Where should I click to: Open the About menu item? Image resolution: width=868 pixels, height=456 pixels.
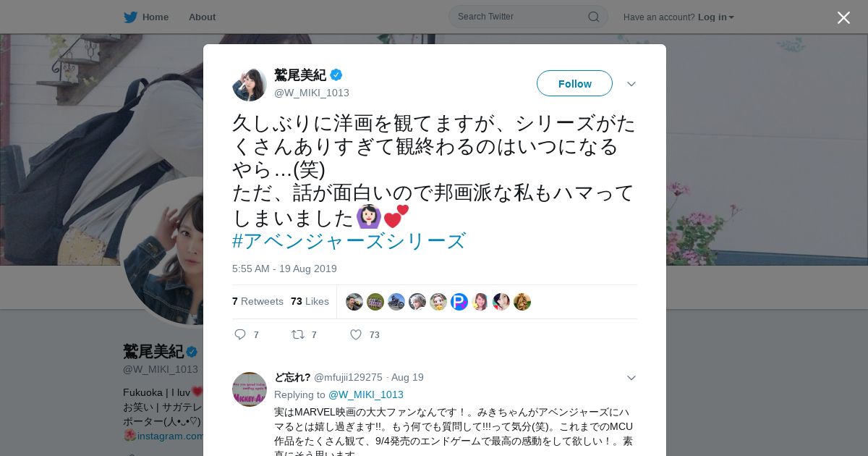202,17
